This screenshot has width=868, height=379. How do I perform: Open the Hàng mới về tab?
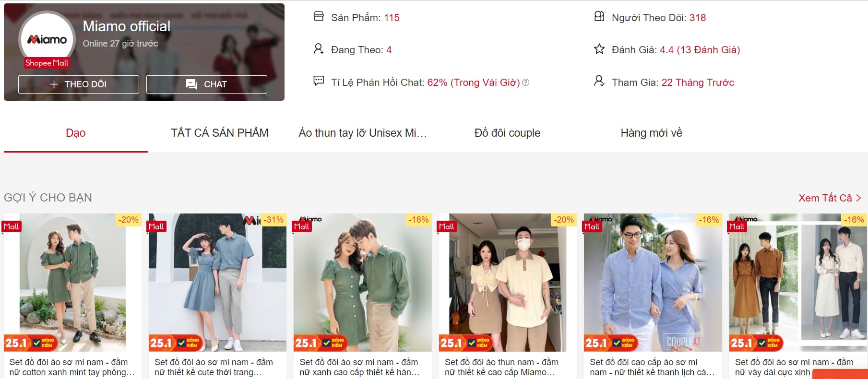652,133
